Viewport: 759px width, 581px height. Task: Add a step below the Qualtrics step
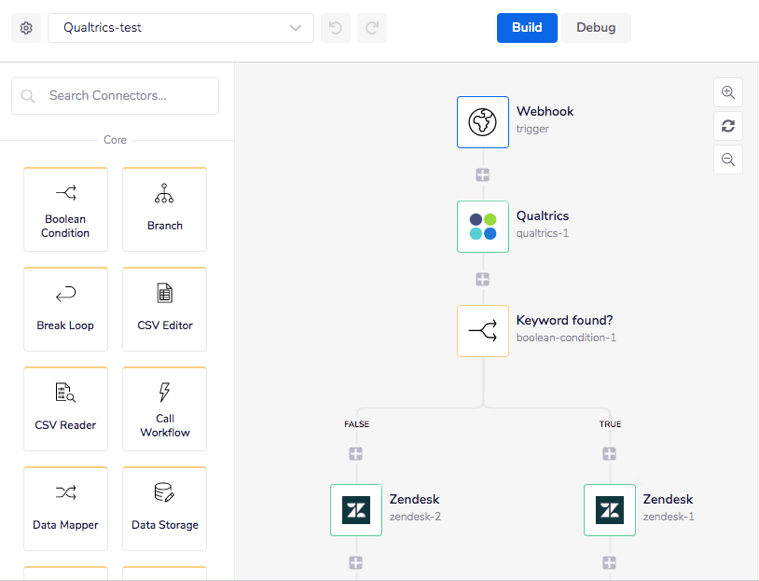coord(483,279)
